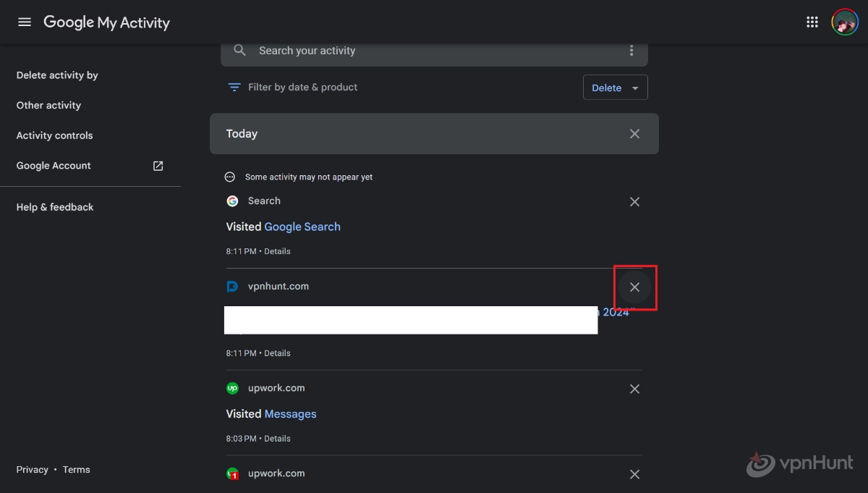
Task: Open the Messages link
Action: [x=290, y=414]
